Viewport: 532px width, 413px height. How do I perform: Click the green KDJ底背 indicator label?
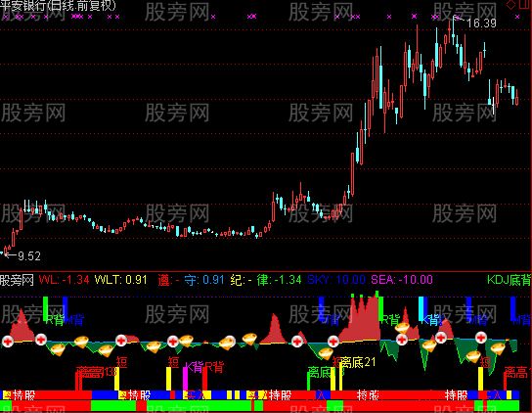tap(510, 280)
